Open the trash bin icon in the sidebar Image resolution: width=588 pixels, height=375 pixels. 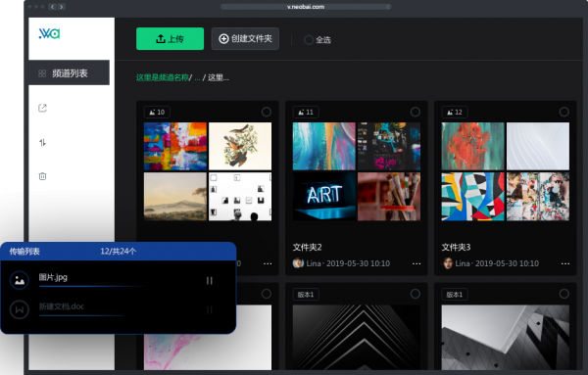(42, 176)
